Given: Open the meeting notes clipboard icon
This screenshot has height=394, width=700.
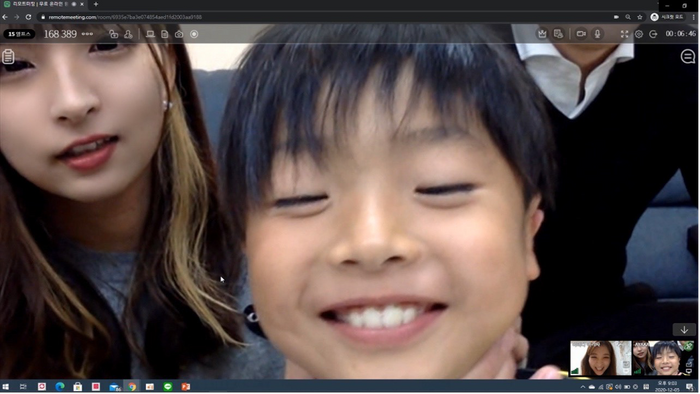Looking at the screenshot, I should click(x=8, y=57).
